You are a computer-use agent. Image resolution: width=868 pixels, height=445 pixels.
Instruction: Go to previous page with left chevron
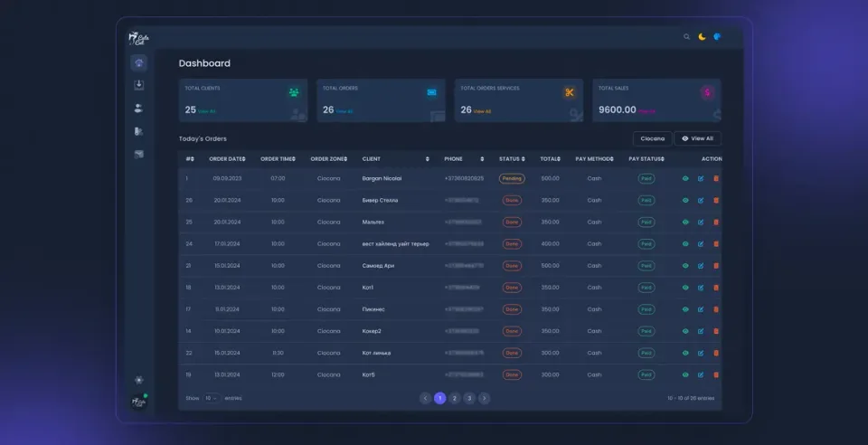[x=425, y=398]
